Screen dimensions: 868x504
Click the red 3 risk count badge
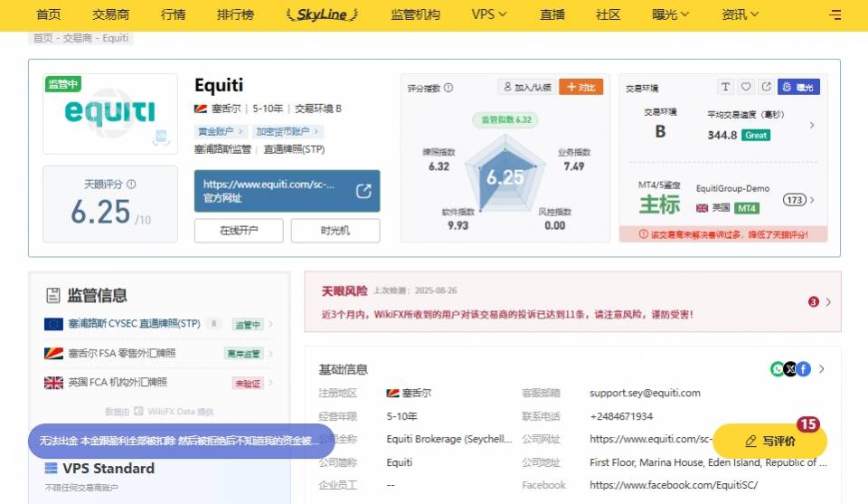[x=813, y=302]
